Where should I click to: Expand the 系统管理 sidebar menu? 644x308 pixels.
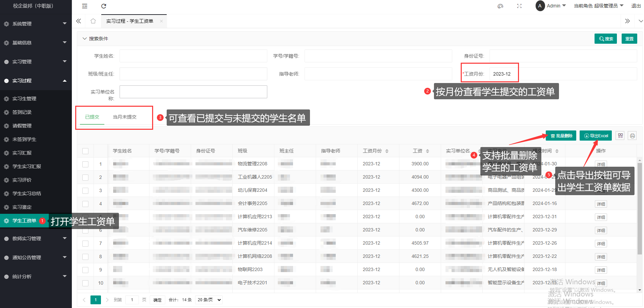tap(36, 24)
